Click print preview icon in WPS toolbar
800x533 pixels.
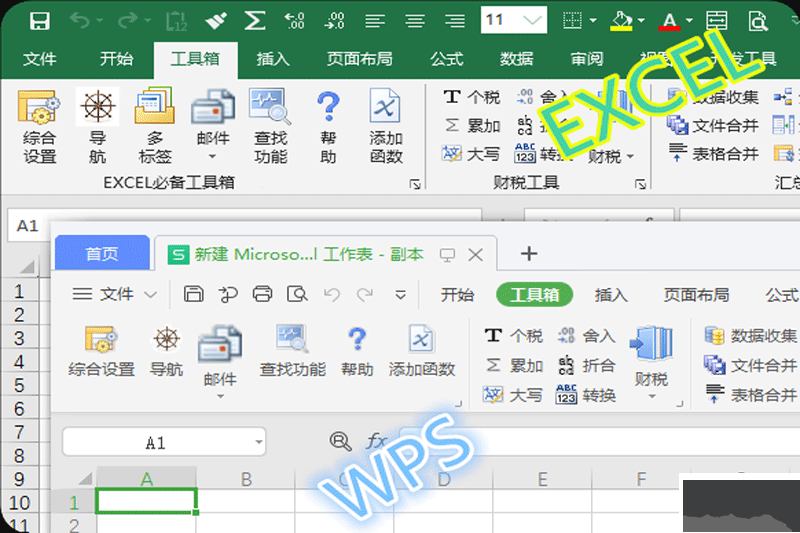pyautogui.click(x=297, y=294)
